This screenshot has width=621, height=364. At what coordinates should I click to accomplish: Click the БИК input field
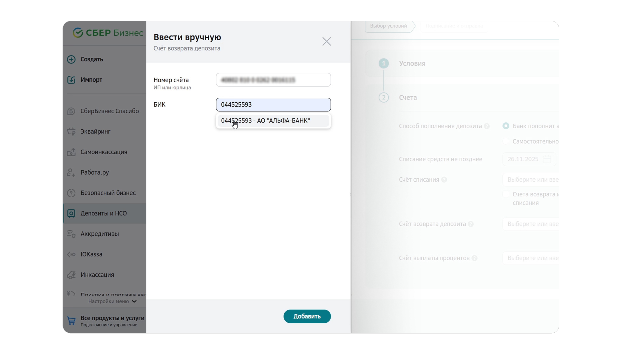273,105
